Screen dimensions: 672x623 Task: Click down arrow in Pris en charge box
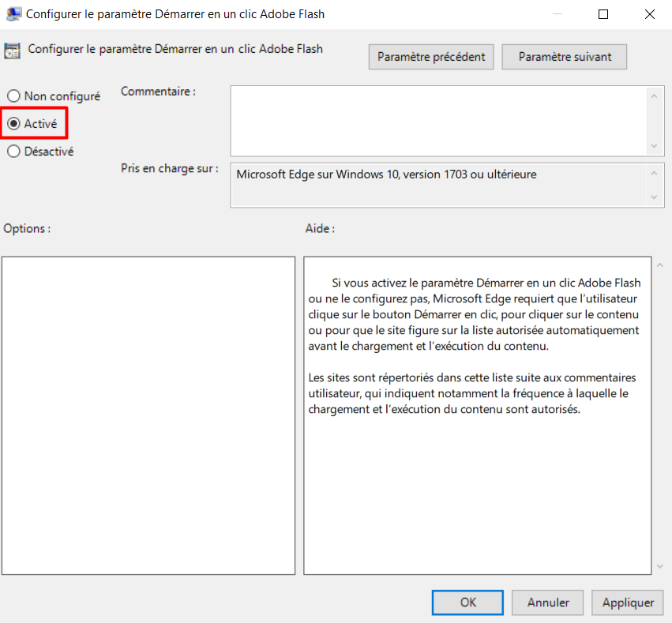point(654,197)
